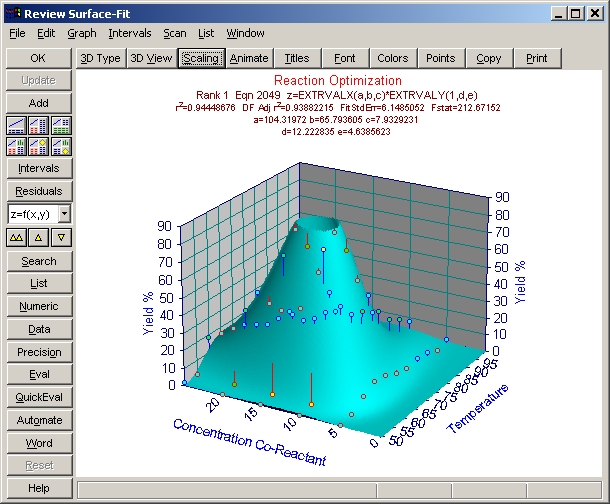Click the down-triangle icon button
The width and height of the screenshot is (610, 504).
[61, 237]
